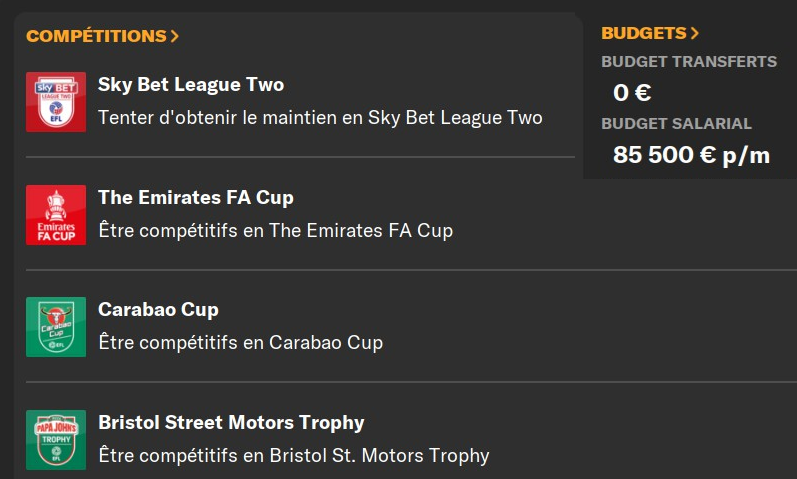Screen dimensions: 797x479
Task: Select the Bristol Street Motors Trophy title
Action: (231, 421)
